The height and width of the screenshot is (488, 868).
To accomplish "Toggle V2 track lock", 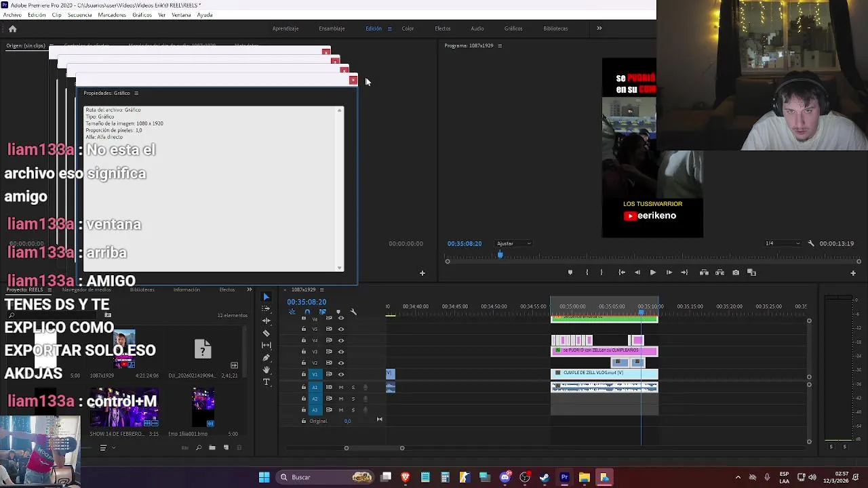I will pos(303,363).
